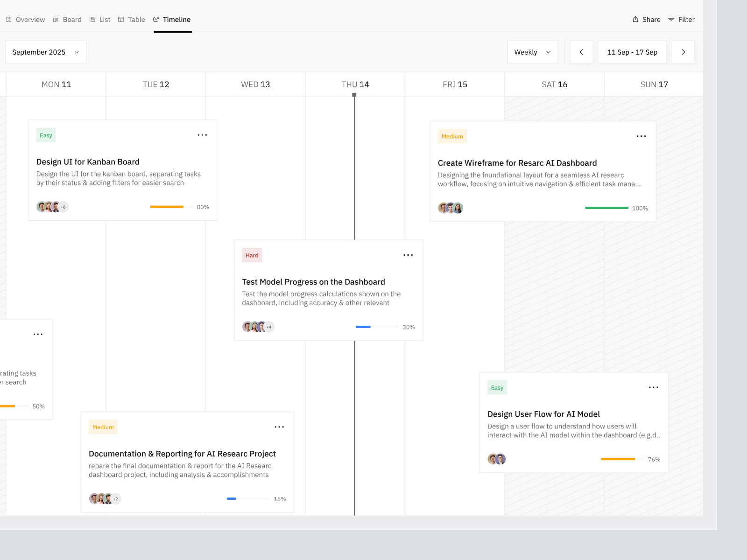747x560 pixels.
Task: Select the List view icon
Action: coord(92,19)
